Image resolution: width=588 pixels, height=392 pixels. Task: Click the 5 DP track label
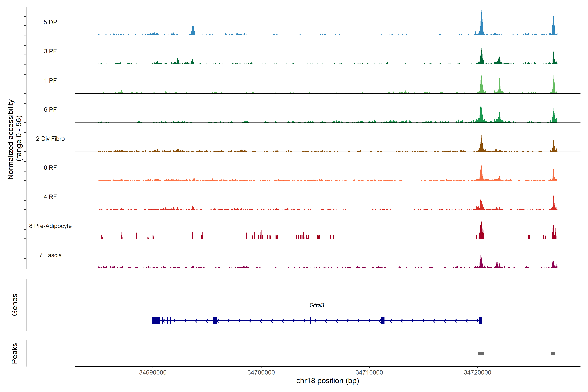tap(50, 22)
